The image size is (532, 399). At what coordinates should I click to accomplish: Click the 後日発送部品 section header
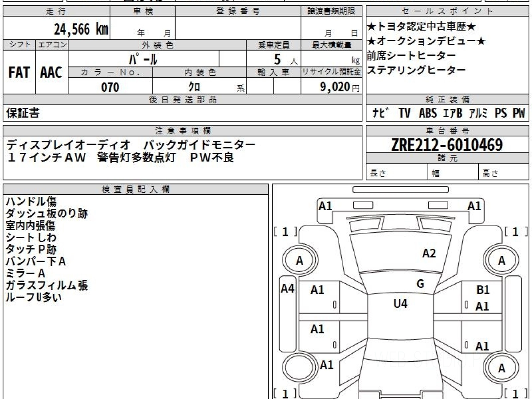pyautogui.click(x=182, y=100)
